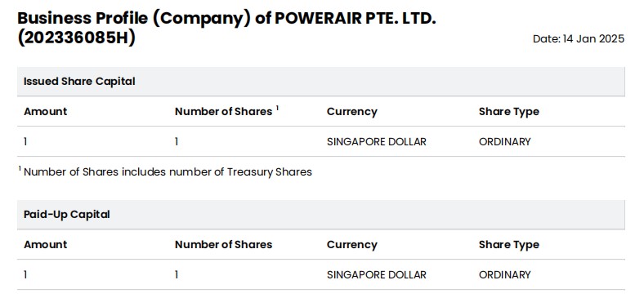
Task: Click the Date: 14 Jan 2025 text
Action: [x=579, y=39]
